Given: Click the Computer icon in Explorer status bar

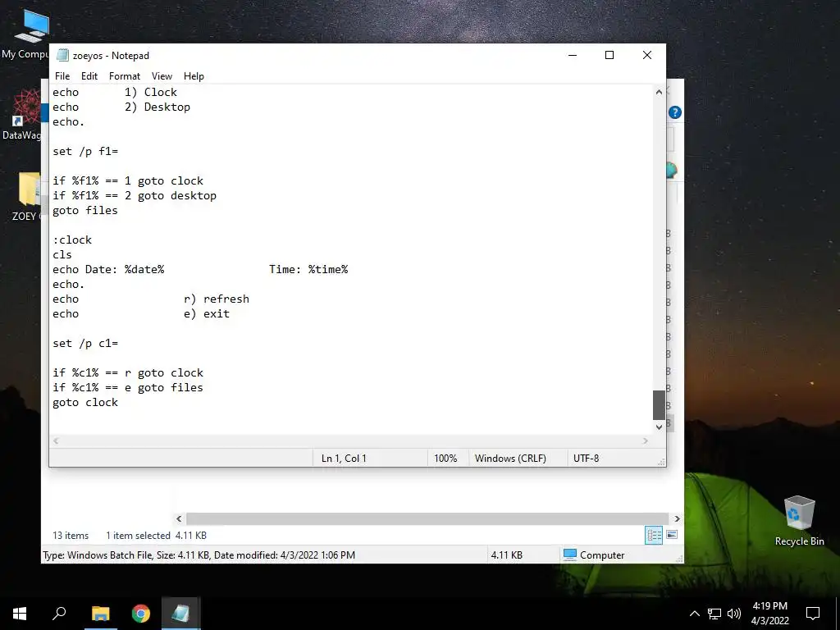Looking at the screenshot, I should (570, 555).
